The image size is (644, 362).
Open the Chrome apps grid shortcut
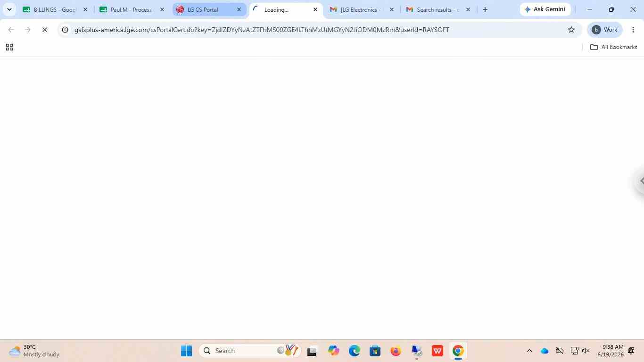(x=9, y=47)
